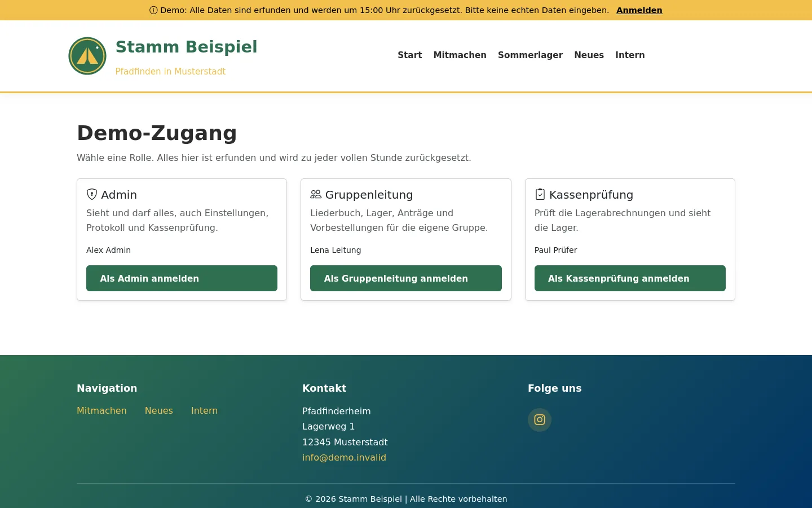Open Intern in the header navigation
812x508 pixels.
pos(630,55)
